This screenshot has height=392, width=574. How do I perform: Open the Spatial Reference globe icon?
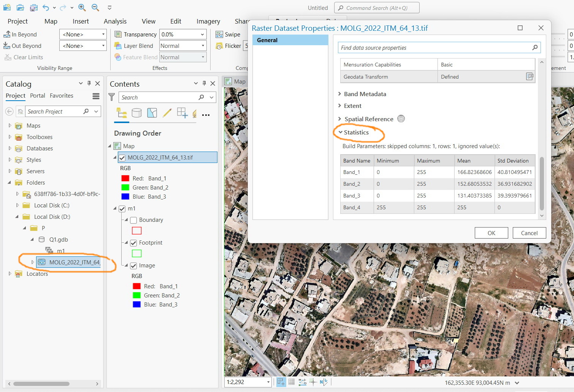401,119
